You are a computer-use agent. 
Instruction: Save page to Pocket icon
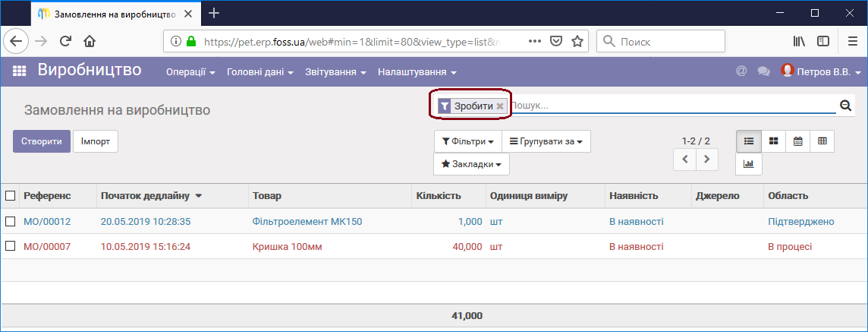[556, 41]
